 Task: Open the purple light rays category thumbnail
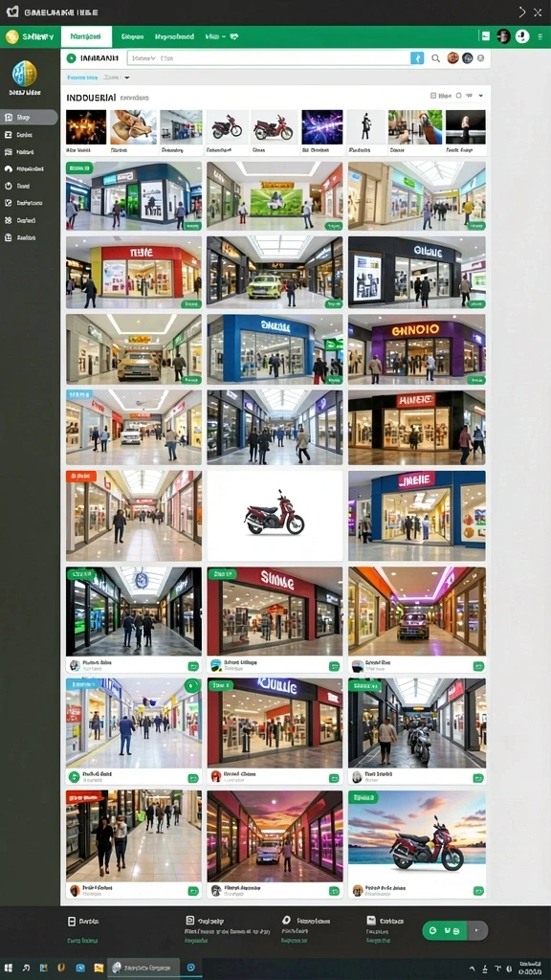[x=322, y=127]
